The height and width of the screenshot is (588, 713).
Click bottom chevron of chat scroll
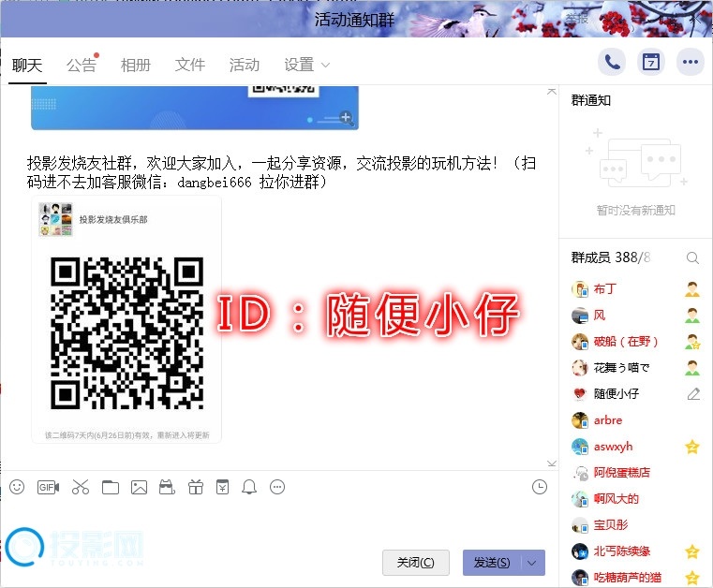point(552,463)
